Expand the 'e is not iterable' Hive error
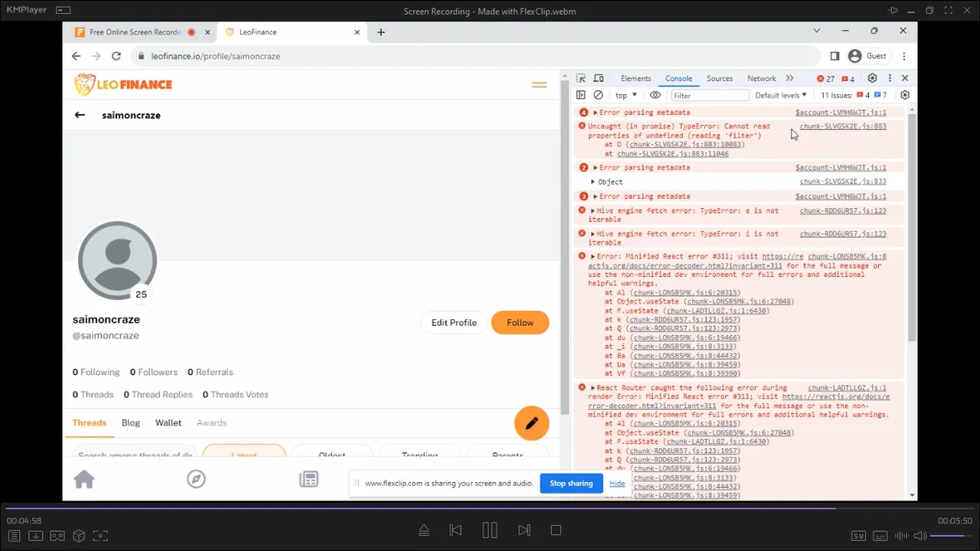 pyautogui.click(x=593, y=210)
